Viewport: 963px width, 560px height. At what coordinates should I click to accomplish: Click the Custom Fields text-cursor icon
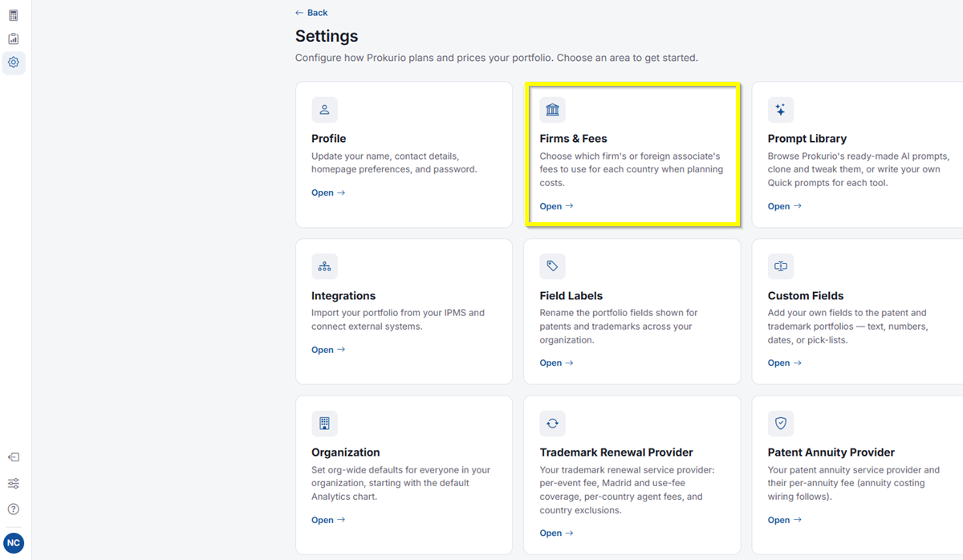pos(780,266)
